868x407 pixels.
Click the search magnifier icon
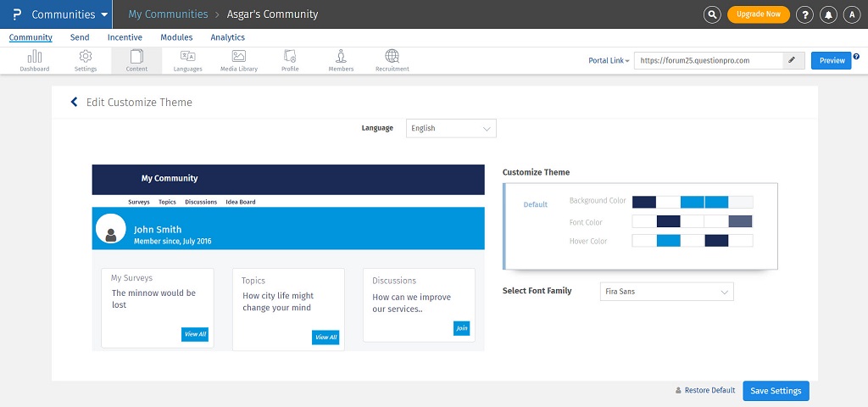[x=713, y=14]
